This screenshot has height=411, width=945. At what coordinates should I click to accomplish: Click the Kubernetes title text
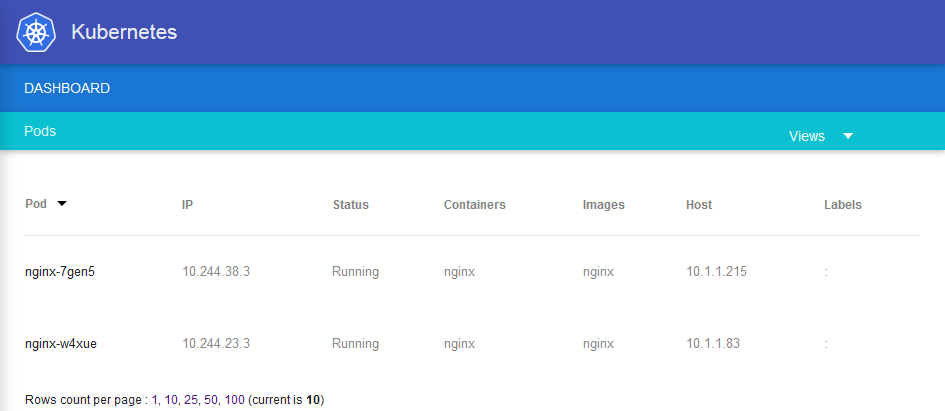tap(124, 32)
